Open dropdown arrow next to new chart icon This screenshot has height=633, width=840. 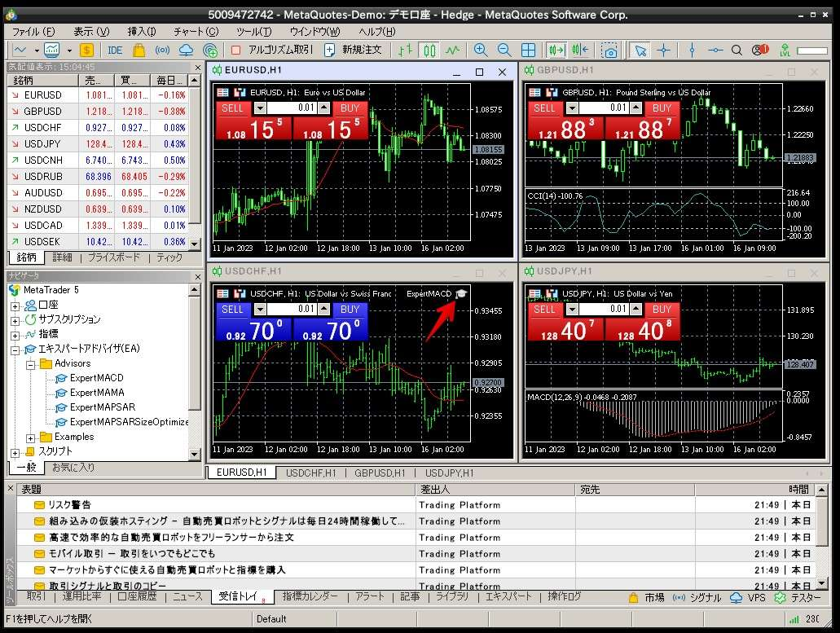point(37,51)
